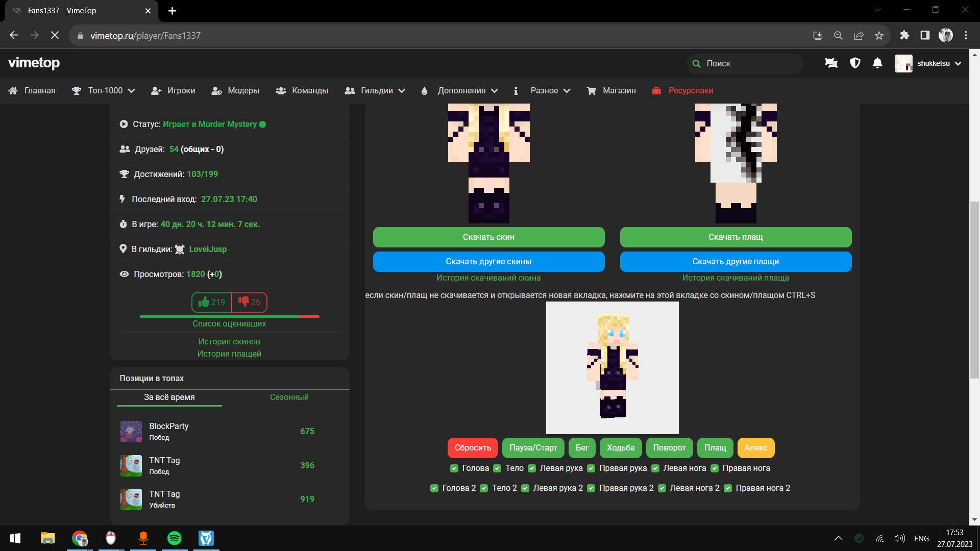This screenshot has height=551, width=980.
Task: Switch to the Сезонный tab
Action: coord(289,397)
